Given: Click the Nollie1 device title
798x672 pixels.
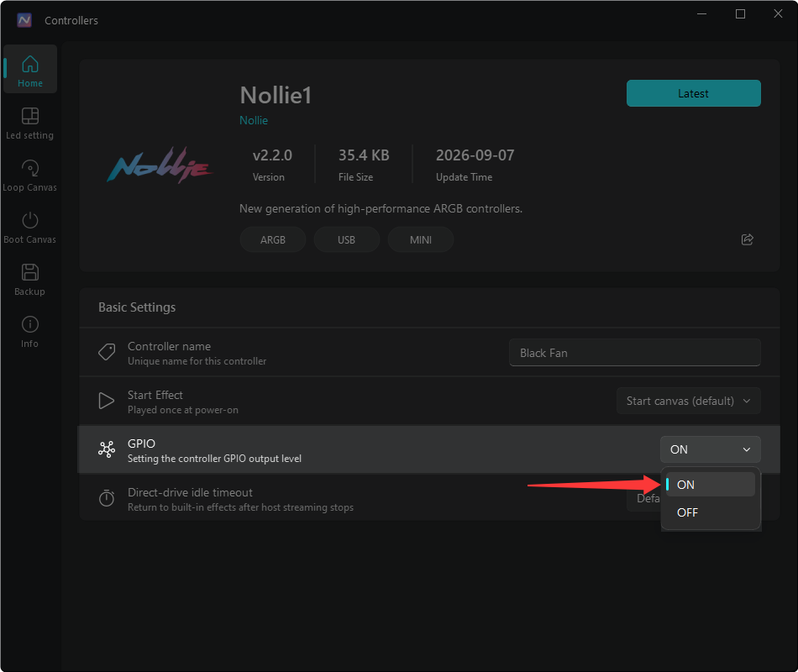Looking at the screenshot, I should (276, 95).
